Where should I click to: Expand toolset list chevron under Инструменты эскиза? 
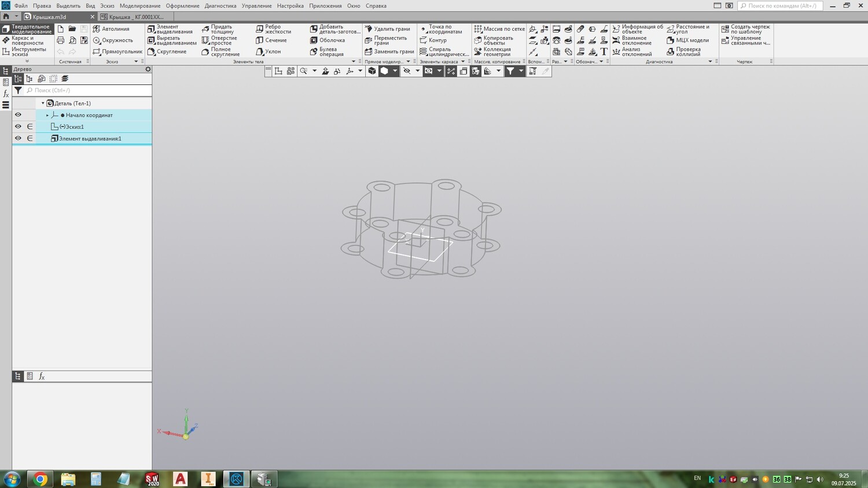(27, 61)
